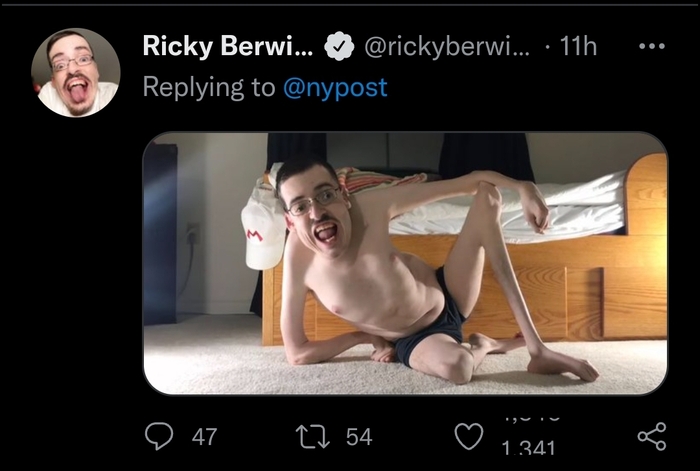Click the reply speech bubble icon
Image resolution: width=700 pixels, height=471 pixels.
[x=159, y=435]
